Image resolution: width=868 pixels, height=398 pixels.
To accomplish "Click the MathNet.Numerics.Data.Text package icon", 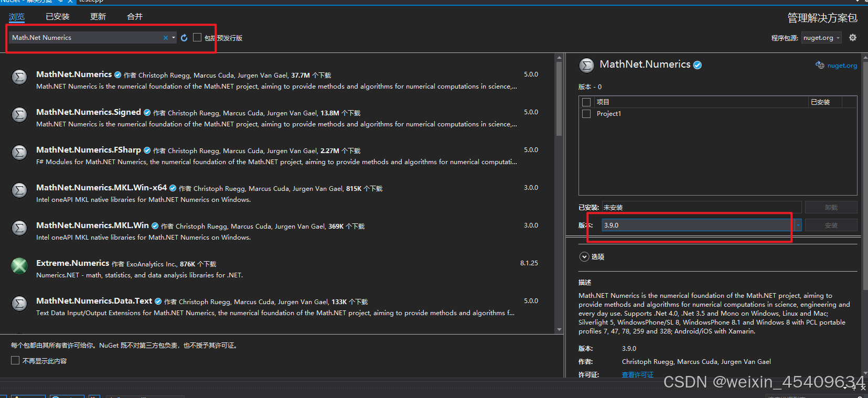I will tap(19, 304).
